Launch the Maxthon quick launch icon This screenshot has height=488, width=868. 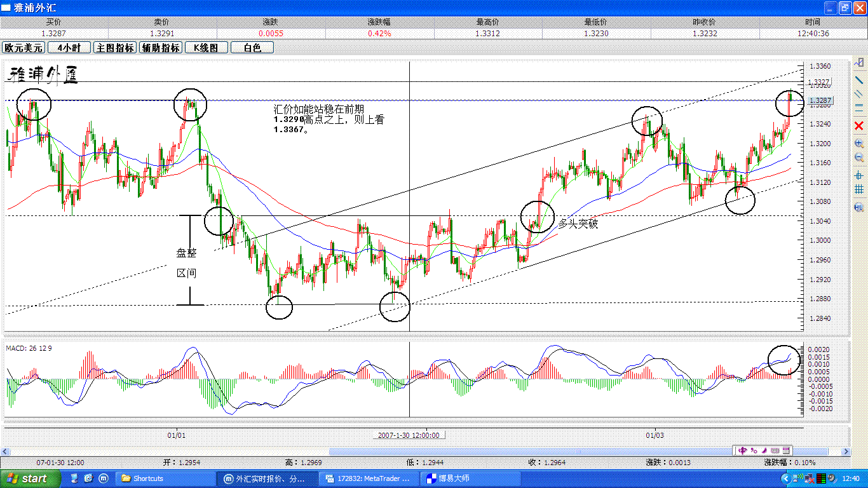(104, 478)
